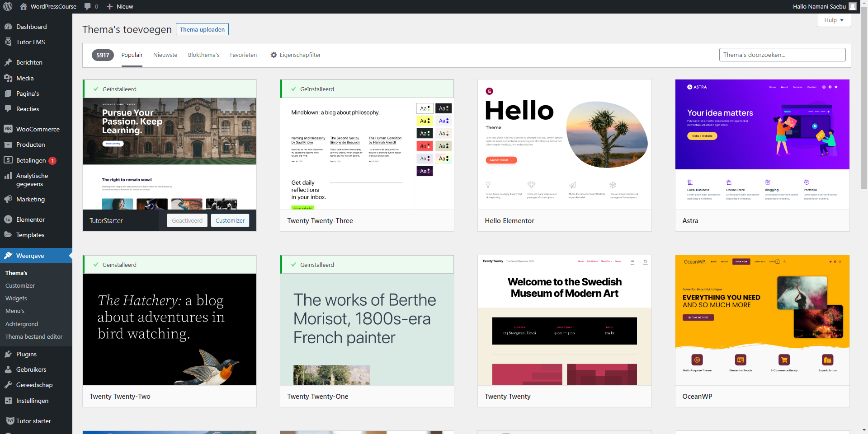Open the Eigenschapfilter feature filter

click(296, 55)
